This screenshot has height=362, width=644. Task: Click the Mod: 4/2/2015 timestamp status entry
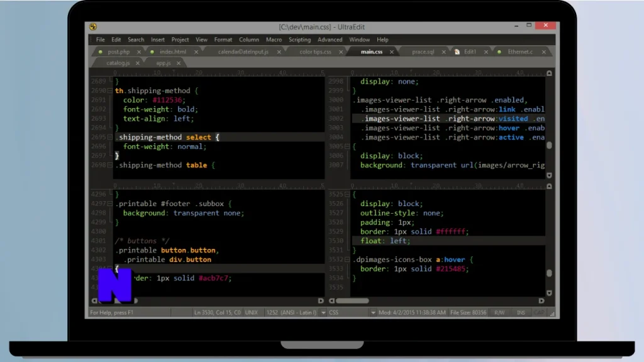click(412, 313)
